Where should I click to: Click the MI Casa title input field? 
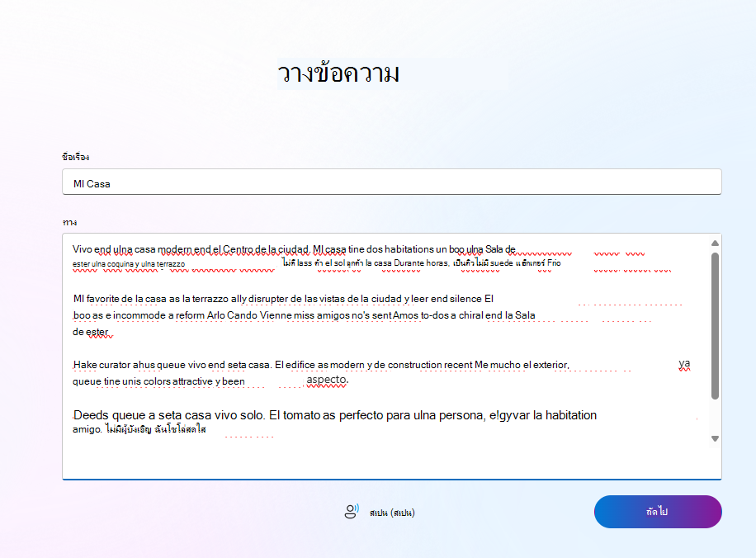[x=391, y=182]
